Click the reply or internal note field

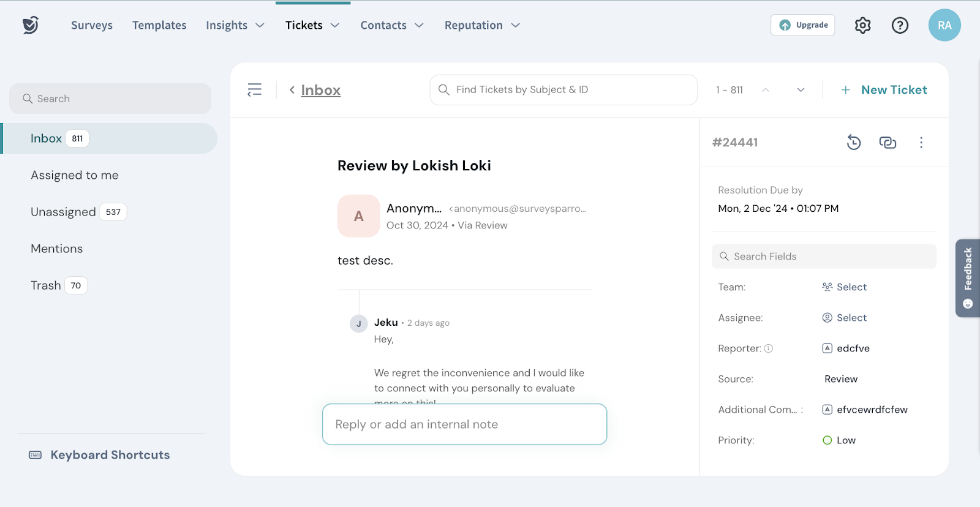[464, 424]
